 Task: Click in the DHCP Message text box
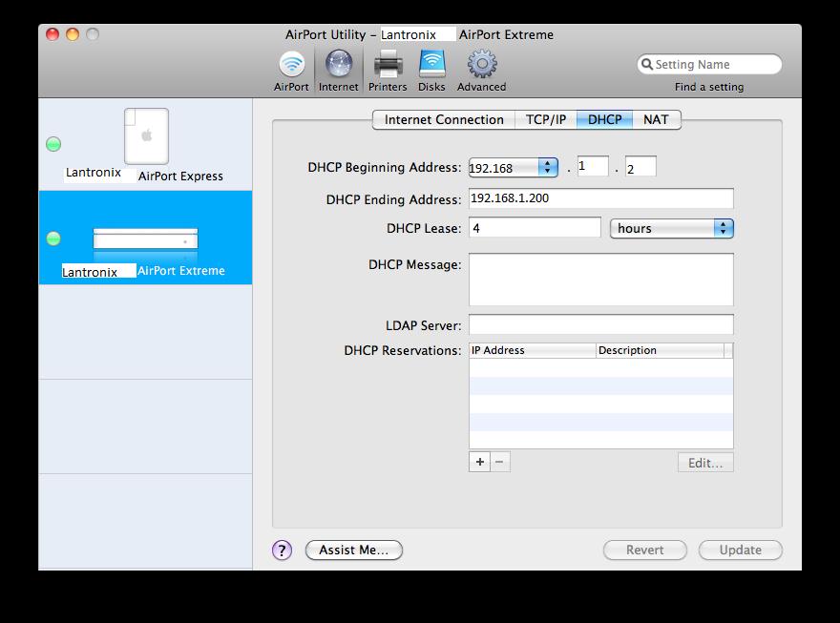(x=600, y=279)
